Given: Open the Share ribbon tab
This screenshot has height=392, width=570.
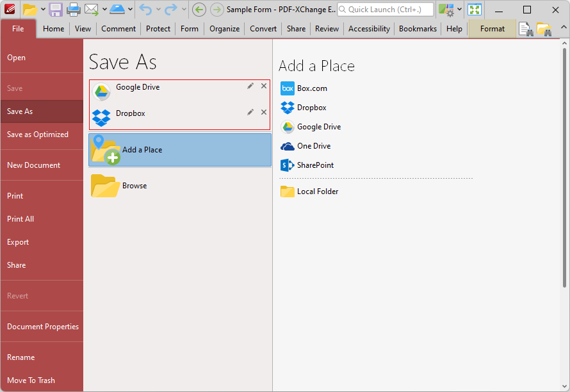Looking at the screenshot, I should [x=296, y=29].
